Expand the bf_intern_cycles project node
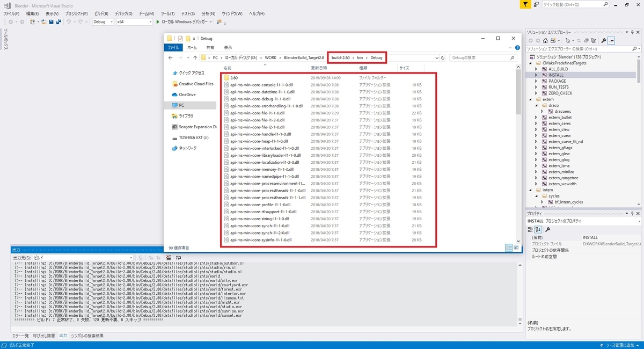 point(543,202)
